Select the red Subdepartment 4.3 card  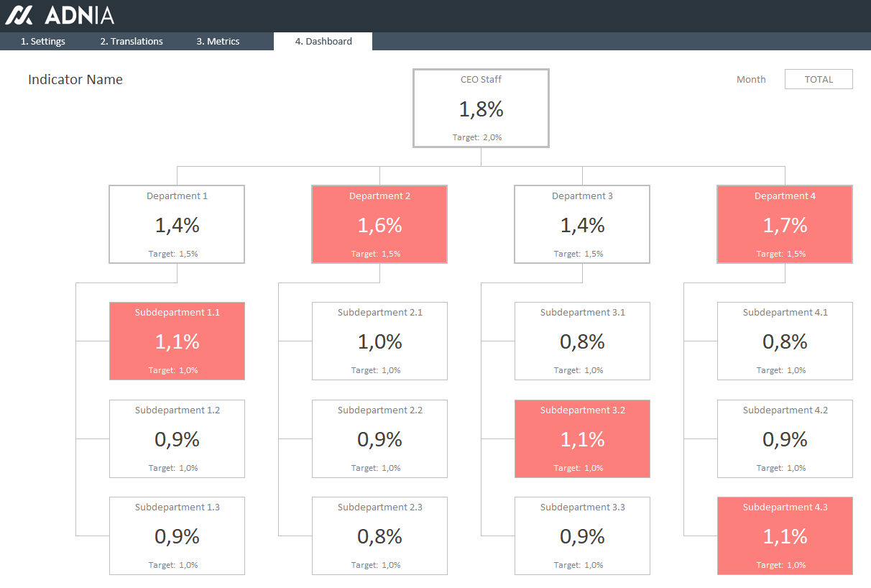click(x=785, y=536)
